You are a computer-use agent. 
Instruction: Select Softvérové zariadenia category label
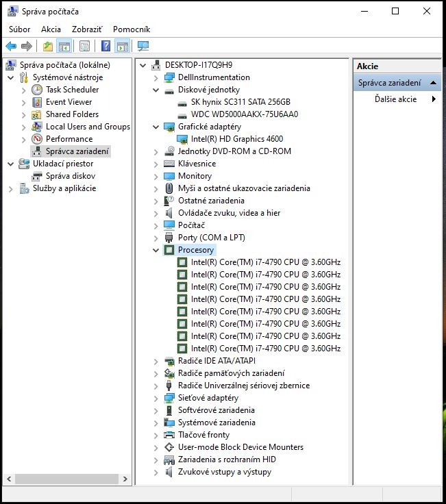coord(216,410)
